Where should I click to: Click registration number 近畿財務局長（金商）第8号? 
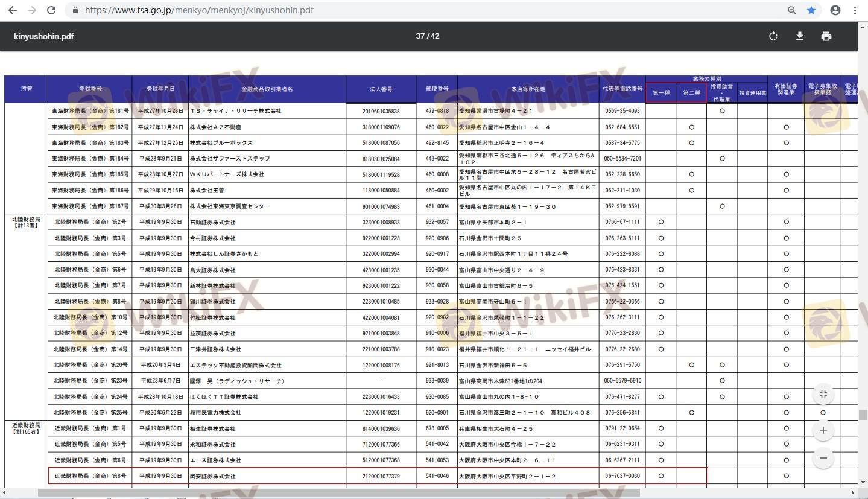[x=90, y=477]
